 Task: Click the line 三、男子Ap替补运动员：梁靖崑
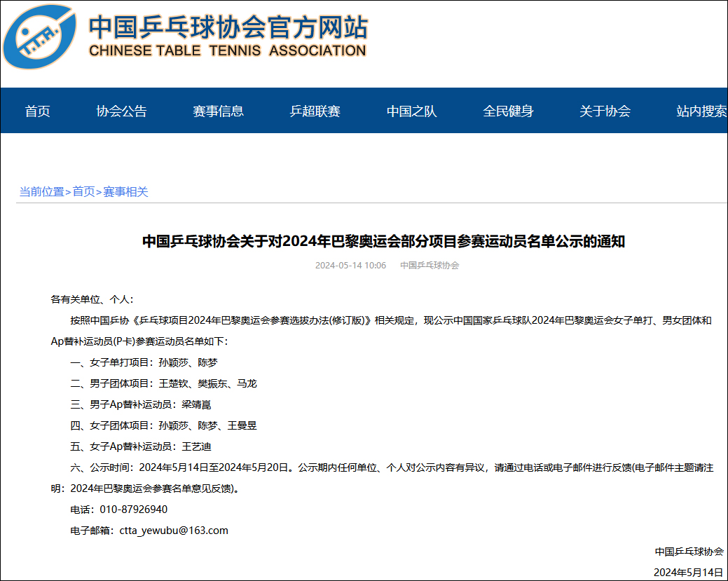tap(141, 404)
